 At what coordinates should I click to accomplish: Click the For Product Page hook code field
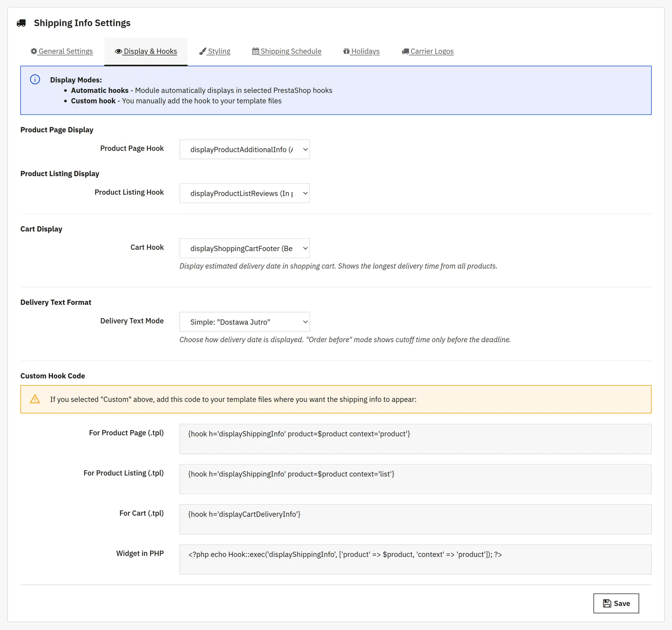point(415,439)
